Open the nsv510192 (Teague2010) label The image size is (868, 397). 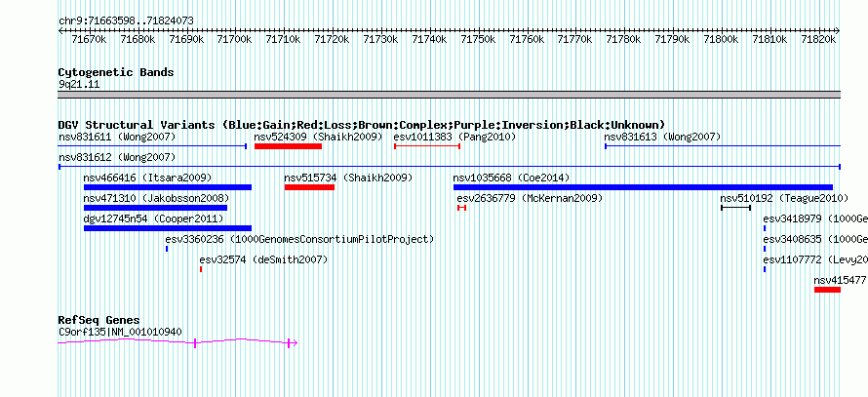pyautogui.click(x=784, y=198)
